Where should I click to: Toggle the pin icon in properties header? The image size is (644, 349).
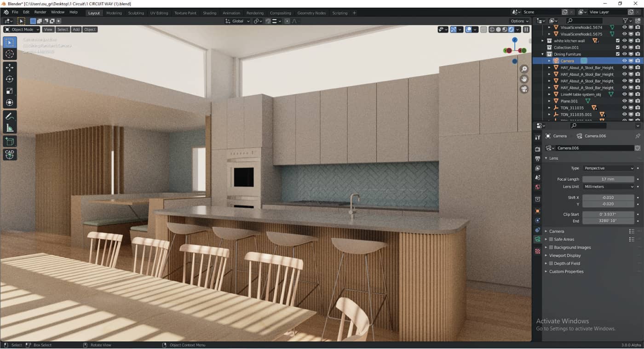click(638, 136)
